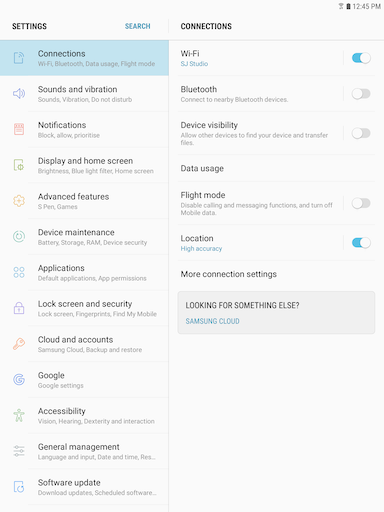
Task: Disable the Location switch
Action: click(361, 243)
